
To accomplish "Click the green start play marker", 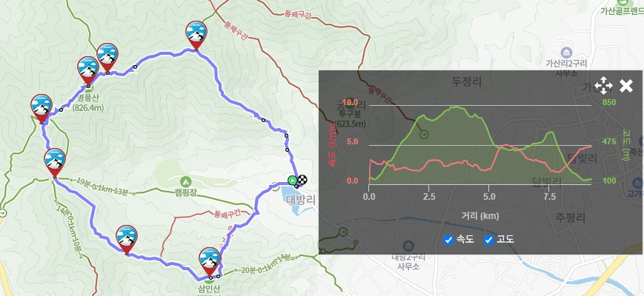I will click(292, 180).
